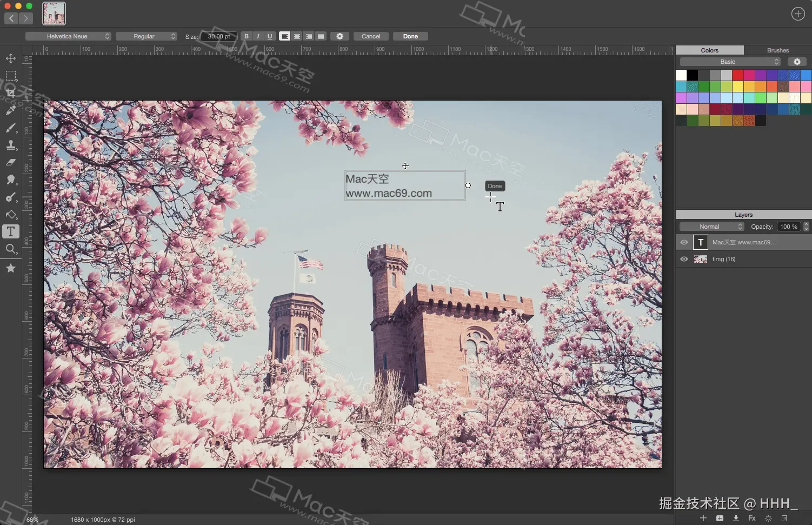Add new layer with plus icon
The image size is (812, 525).
coord(703,518)
